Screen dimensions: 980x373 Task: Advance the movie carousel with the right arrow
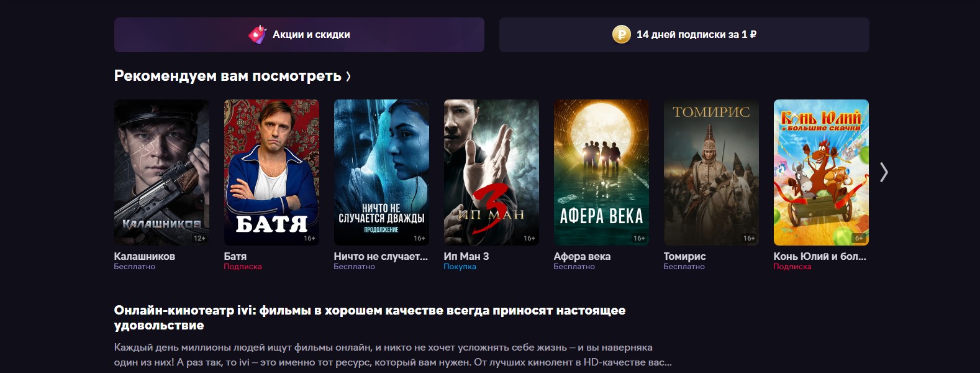coord(884,172)
